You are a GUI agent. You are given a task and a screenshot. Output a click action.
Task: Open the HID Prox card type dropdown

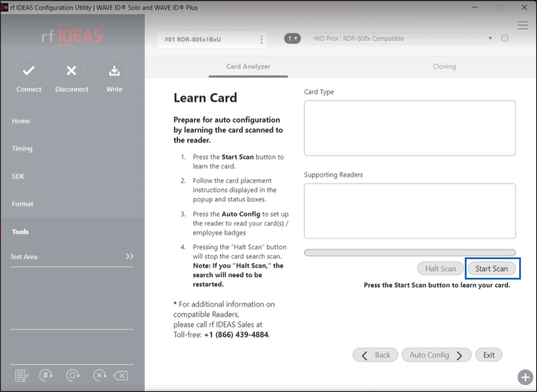click(x=401, y=38)
